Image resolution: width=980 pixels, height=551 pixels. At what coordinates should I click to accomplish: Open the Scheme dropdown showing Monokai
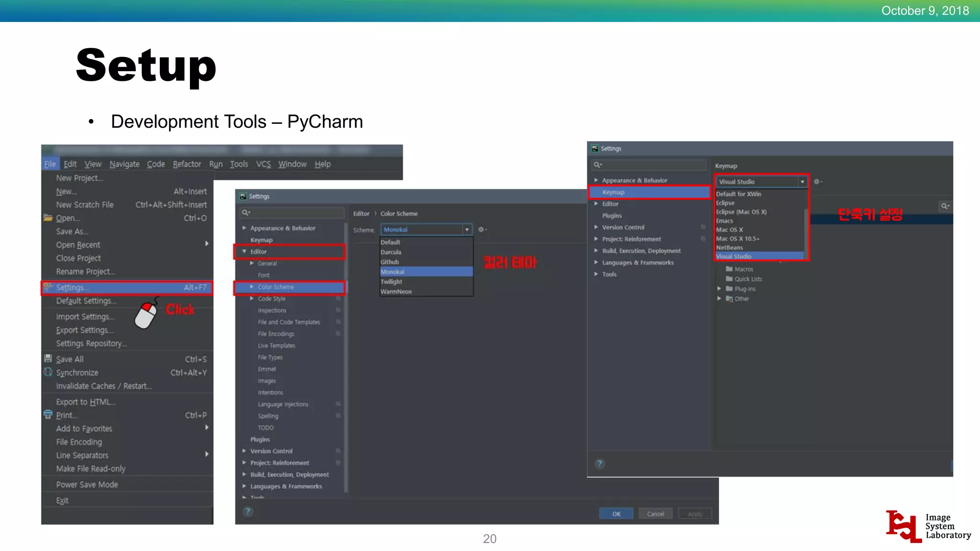click(426, 230)
